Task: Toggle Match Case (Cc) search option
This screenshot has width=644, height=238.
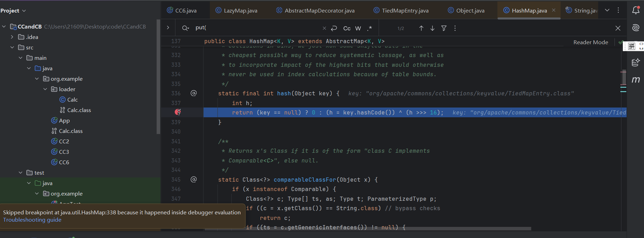Action: (347, 28)
